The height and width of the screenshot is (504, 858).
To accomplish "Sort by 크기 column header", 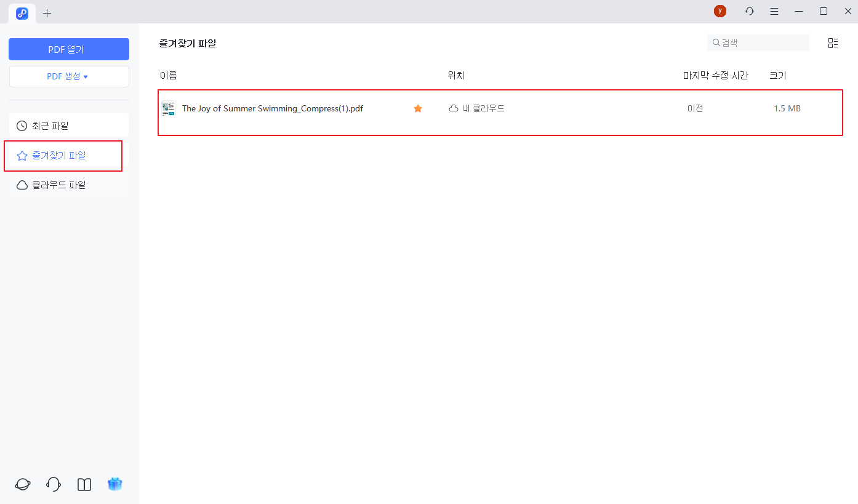I will [777, 75].
